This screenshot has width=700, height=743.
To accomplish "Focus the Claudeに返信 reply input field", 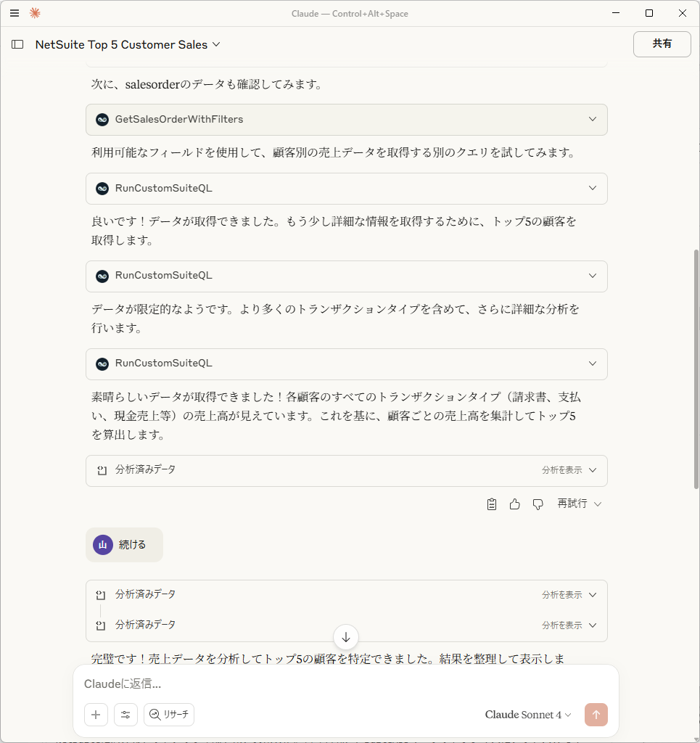I will click(x=346, y=684).
